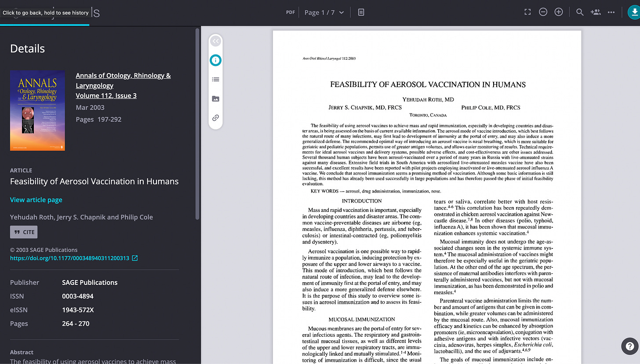The height and width of the screenshot is (364, 640).
Task: Click Pages value 264 - 270
Action: click(x=76, y=324)
